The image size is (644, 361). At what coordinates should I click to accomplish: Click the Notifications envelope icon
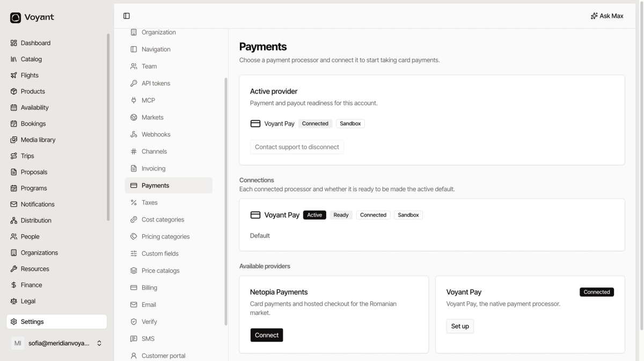(14, 204)
